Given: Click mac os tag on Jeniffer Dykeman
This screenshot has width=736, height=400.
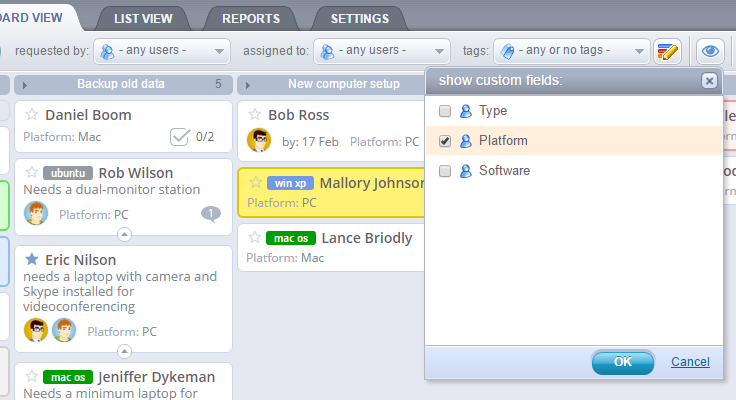Looking at the screenshot, I should pyautogui.click(x=68, y=377).
